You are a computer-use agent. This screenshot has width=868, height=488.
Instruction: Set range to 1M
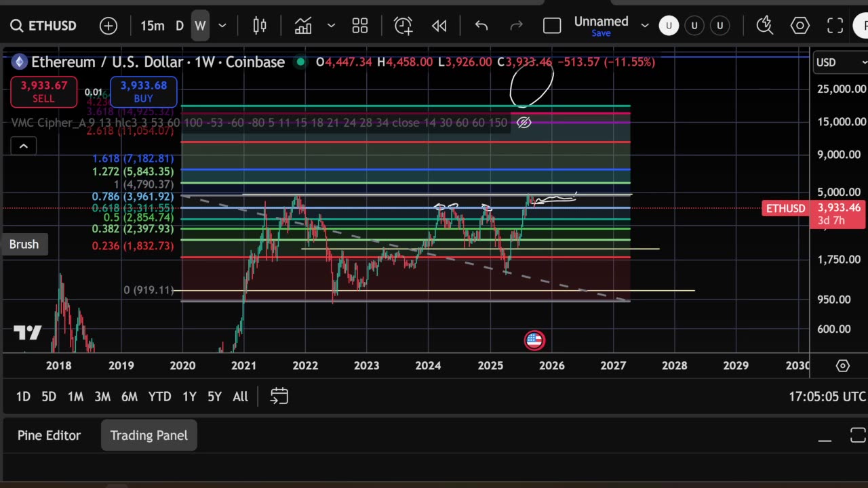[x=75, y=396]
